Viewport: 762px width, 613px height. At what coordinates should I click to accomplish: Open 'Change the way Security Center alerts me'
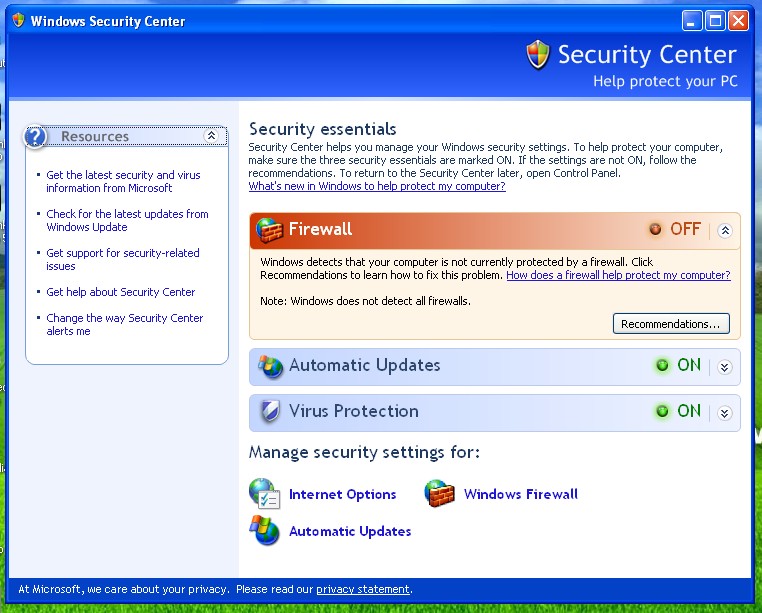[124, 324]
